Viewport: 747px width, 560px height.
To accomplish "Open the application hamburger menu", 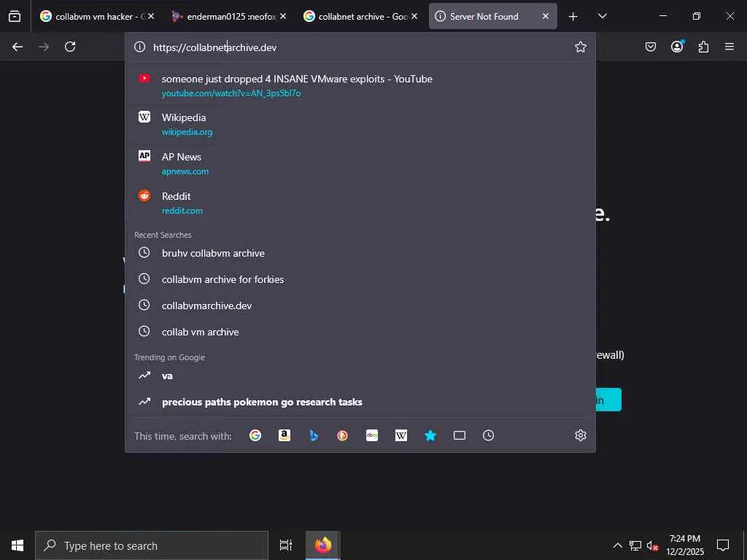I will pos(729,47).
